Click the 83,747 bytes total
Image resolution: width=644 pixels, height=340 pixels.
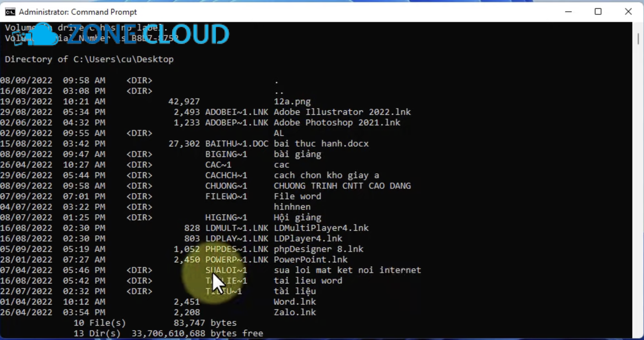pyautogui.click(x=205, y=323)
